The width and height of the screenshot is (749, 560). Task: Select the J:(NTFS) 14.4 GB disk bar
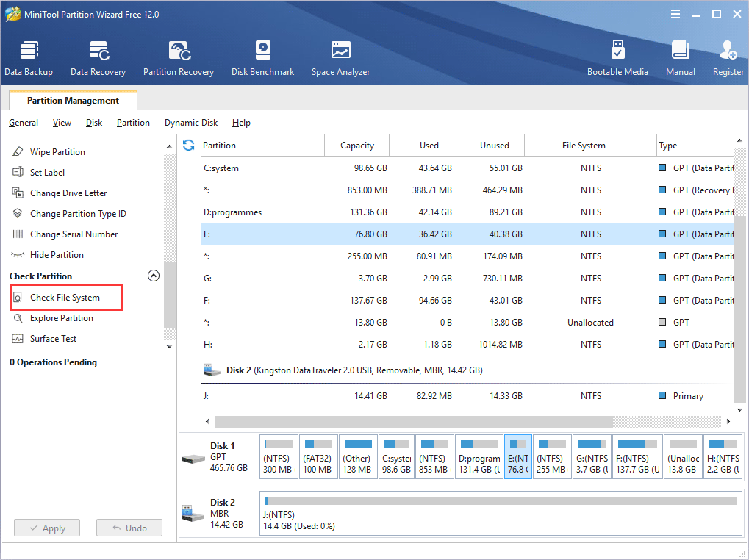click(x=501, y=514)
